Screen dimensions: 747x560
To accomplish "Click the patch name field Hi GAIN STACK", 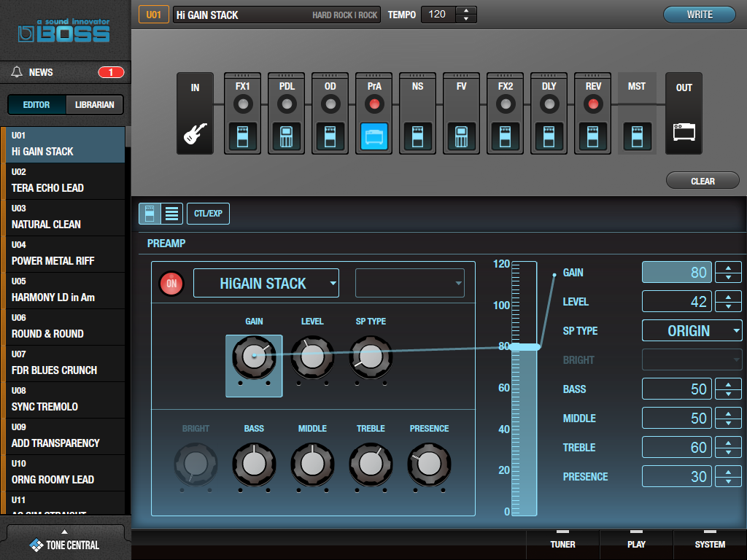I will (x=276, y=15).
